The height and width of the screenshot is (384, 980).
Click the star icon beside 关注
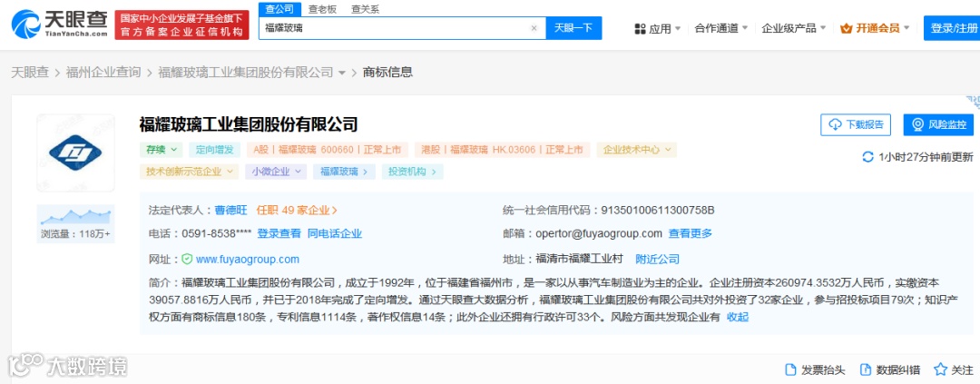click(941, 369)
